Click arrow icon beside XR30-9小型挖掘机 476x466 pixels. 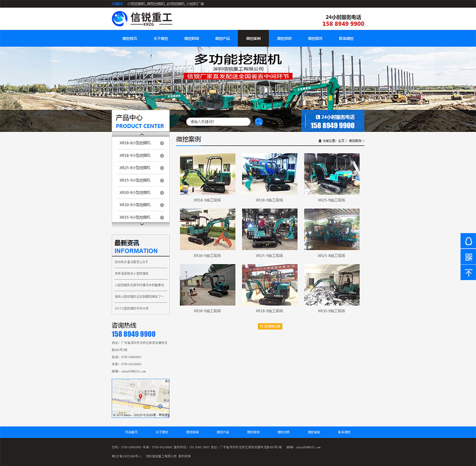pos(162,205)
